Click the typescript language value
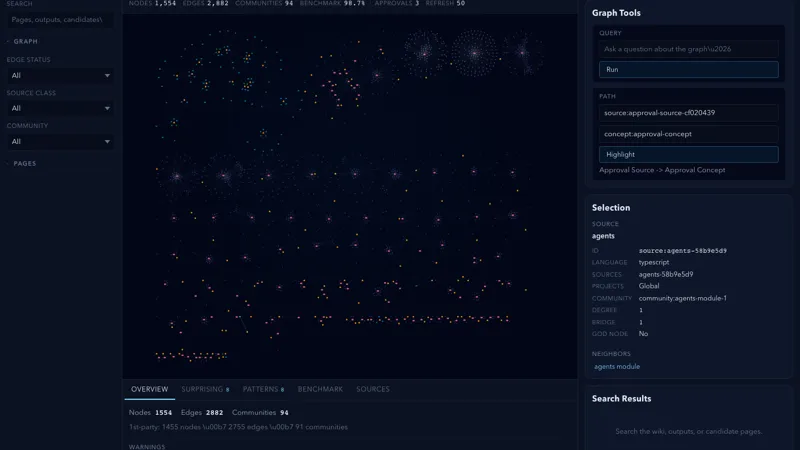Screen dimensions: 800x450 pos(654,262)
